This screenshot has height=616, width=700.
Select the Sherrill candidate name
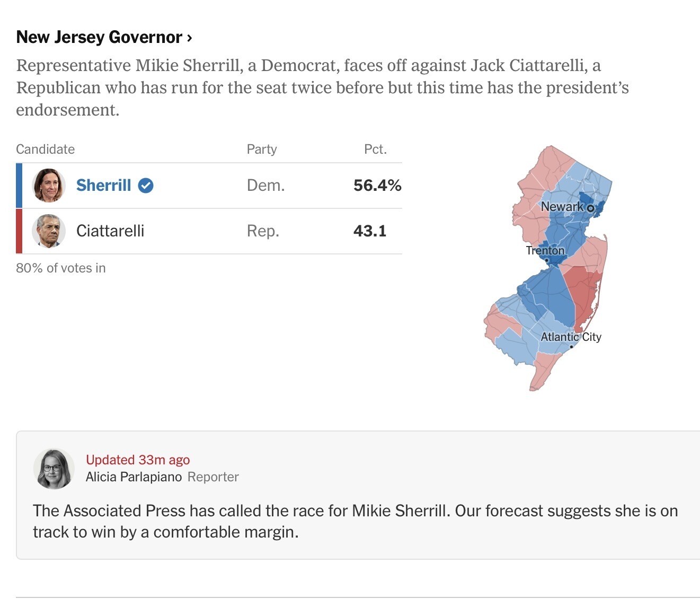(x=103, y=186)
